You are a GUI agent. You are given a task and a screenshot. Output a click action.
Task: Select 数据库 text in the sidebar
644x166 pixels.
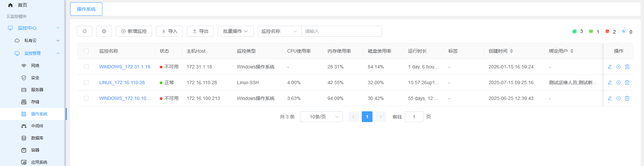(x=37, y=138)
